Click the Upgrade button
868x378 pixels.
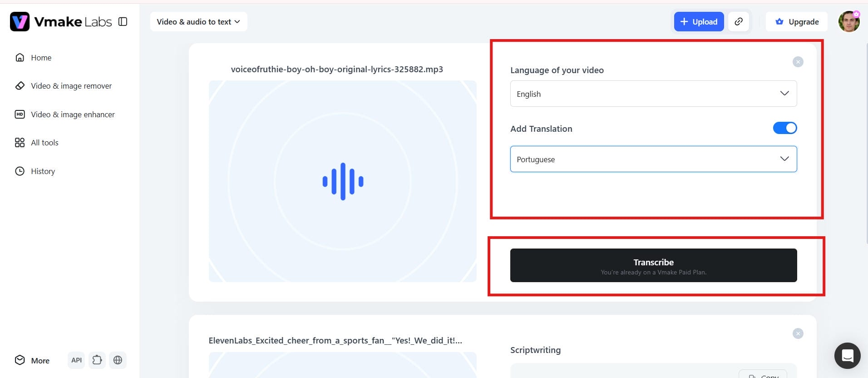797,22
